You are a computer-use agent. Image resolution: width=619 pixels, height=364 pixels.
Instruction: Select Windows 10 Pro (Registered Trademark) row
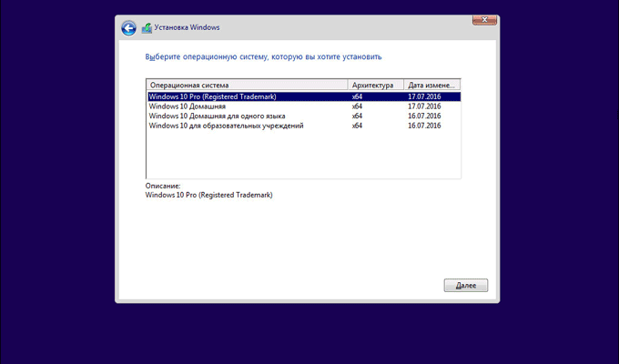click(x=212, y=96)
